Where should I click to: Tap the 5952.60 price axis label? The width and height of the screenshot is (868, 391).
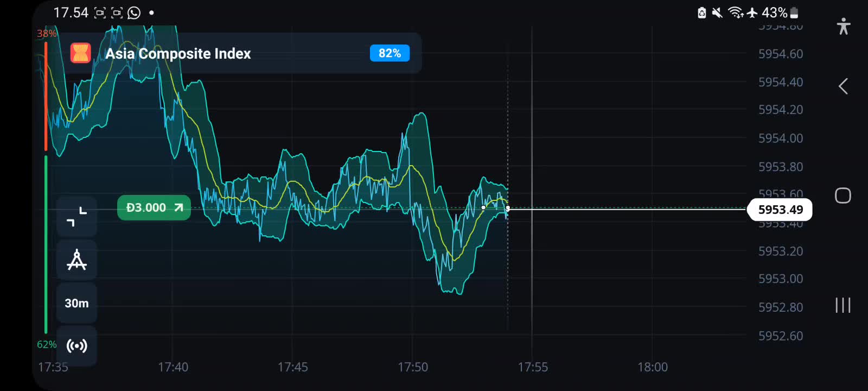tap(781, 336)
